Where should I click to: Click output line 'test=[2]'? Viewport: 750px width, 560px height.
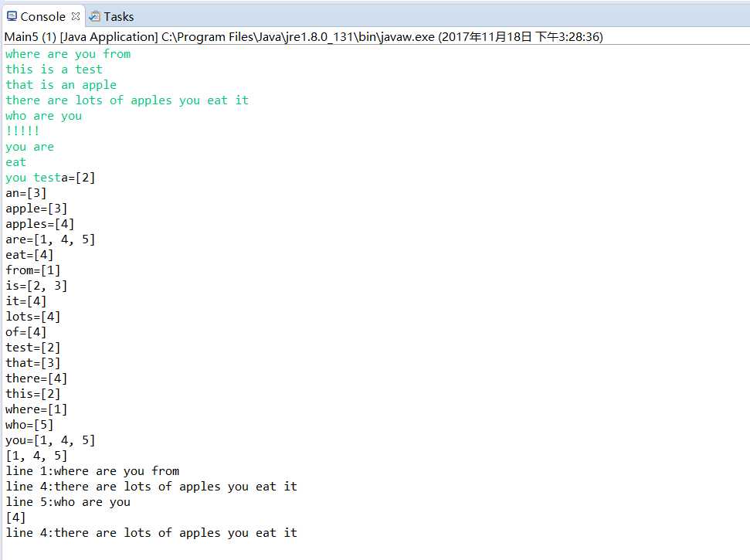point(33,347)
